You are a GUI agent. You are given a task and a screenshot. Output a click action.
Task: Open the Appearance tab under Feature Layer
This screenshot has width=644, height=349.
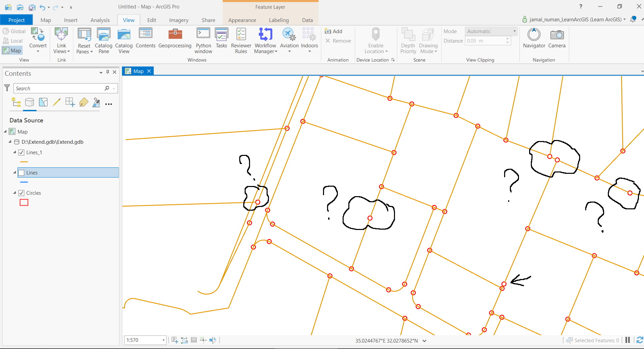[242, 20]
